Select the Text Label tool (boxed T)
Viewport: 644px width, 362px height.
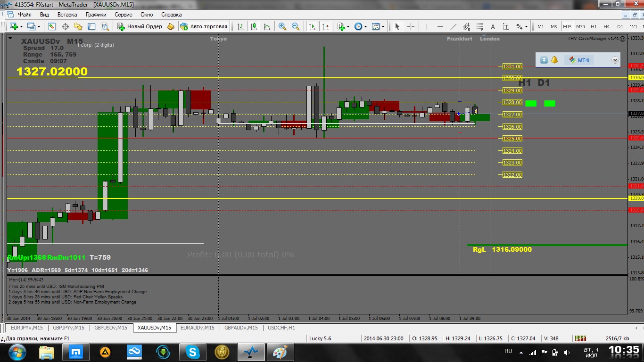pyautogui.click(x=507, y=26)
